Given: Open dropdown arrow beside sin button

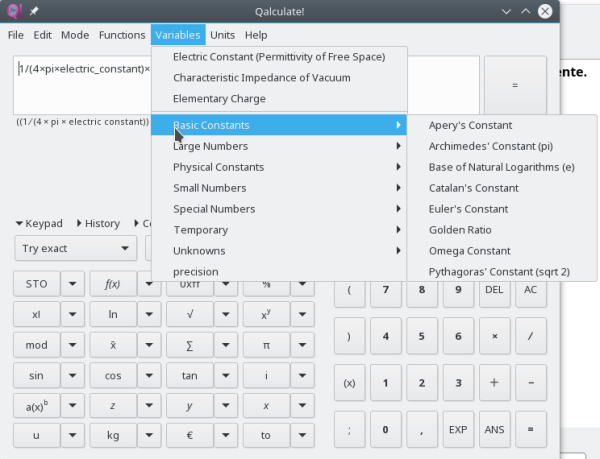Looking at the screenshot, I should [x=72, y=376].
